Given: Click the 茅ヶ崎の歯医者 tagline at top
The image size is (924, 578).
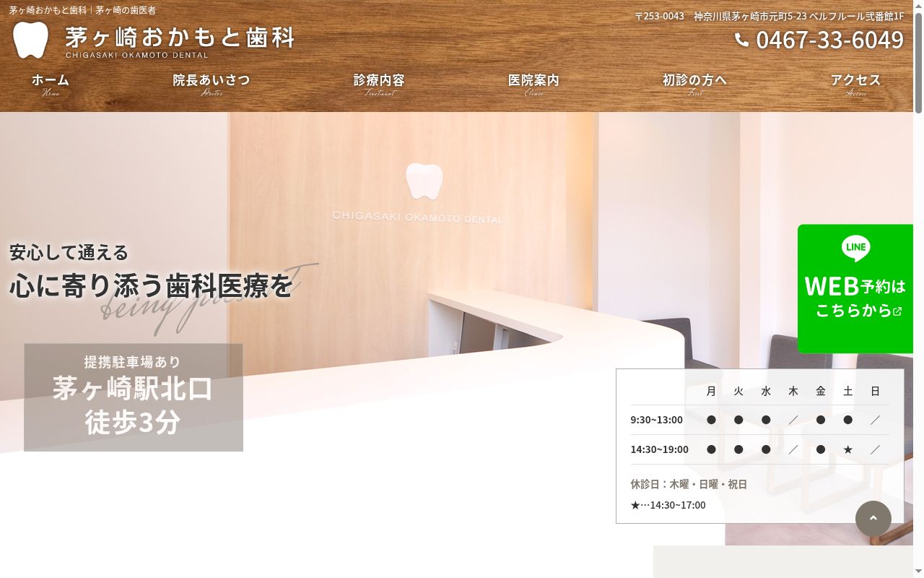Looking at the screenshot, I should point(126,10).
